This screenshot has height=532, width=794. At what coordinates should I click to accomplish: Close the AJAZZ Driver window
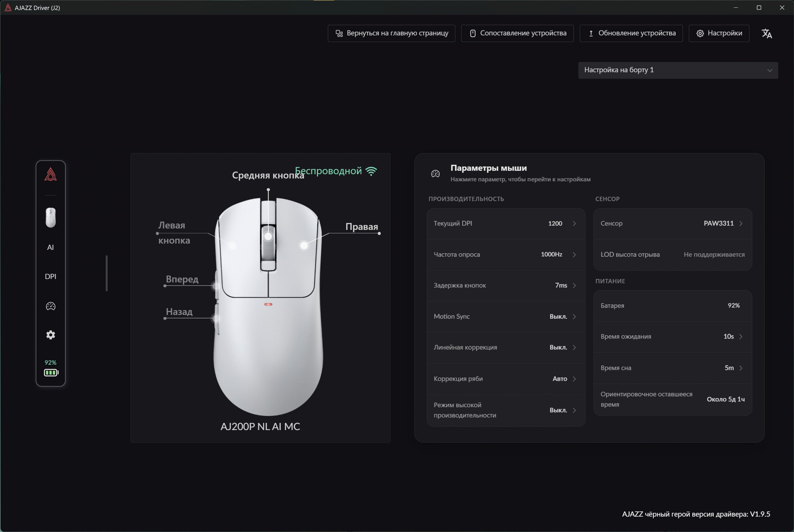pos(782,7)
